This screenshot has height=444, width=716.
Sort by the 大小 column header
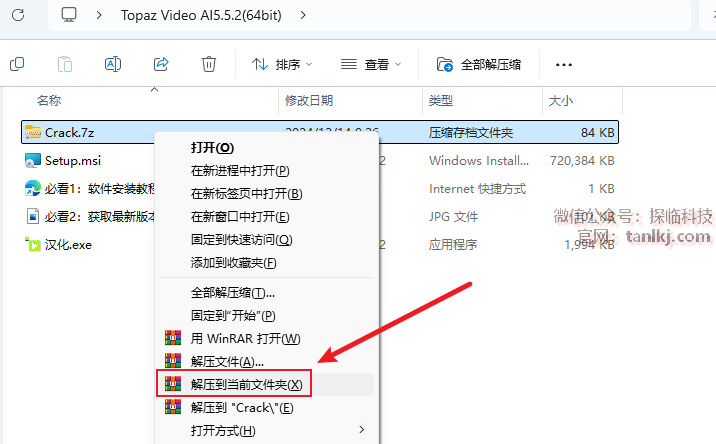pyautogui.click(x=560, y=100)
